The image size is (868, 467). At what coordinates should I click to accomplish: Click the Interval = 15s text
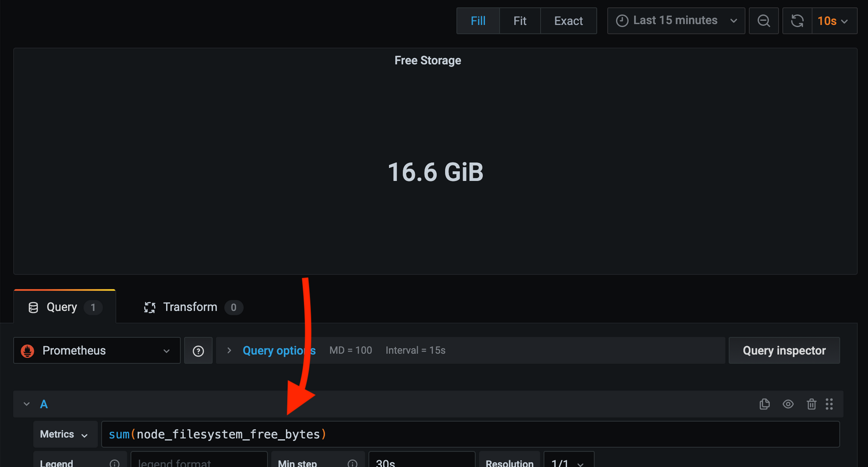pyautogui.click(x=415, y=350)
